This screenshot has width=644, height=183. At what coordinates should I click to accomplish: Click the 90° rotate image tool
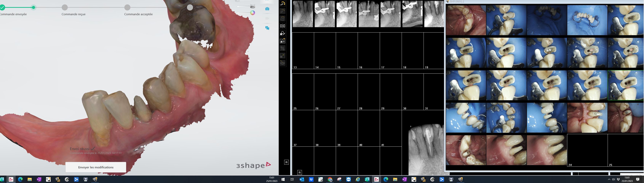pyautogui.click(x=282, y=11)
